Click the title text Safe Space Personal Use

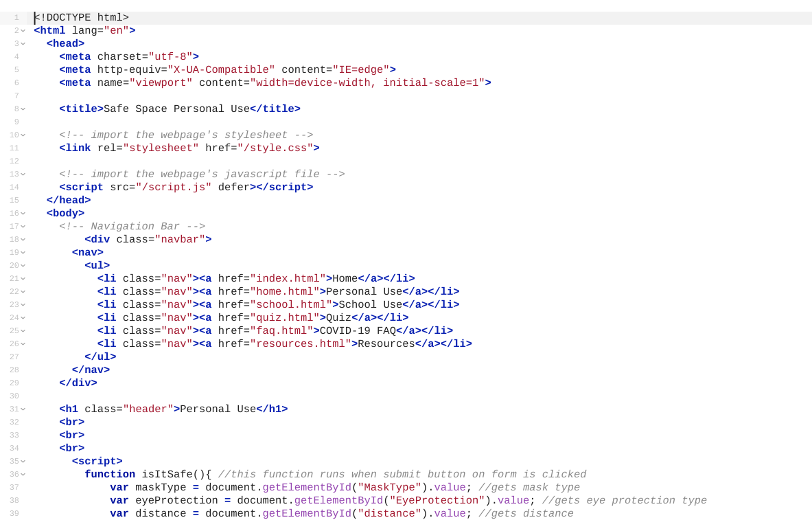point(176,109)
